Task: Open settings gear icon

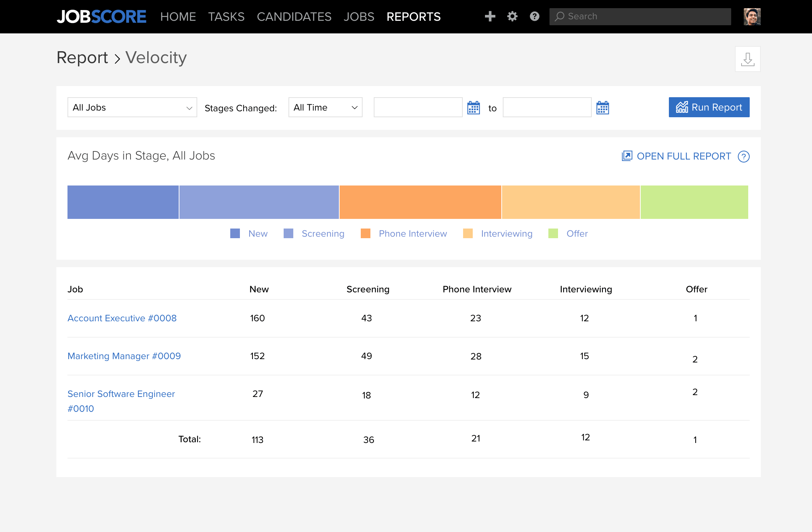Action: click(512, 16)
